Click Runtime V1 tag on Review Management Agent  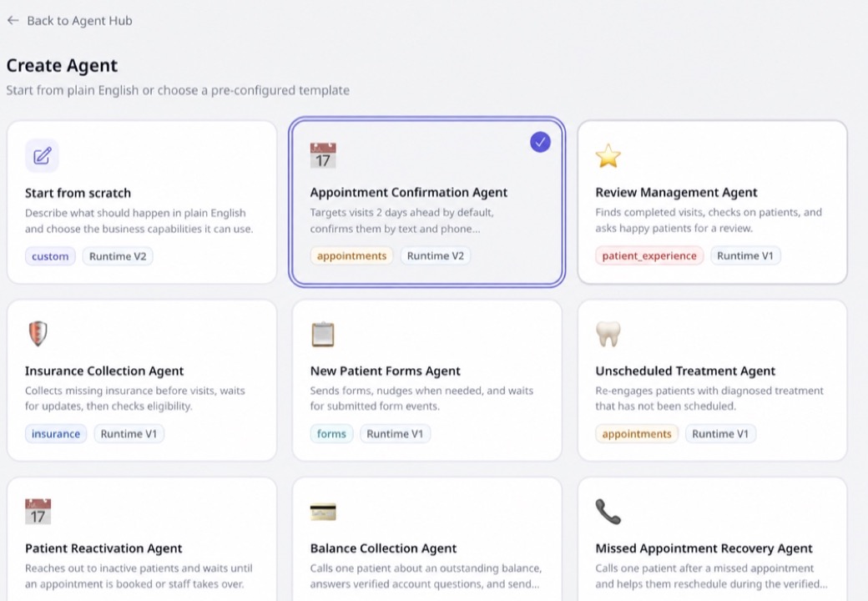point(745,255)
